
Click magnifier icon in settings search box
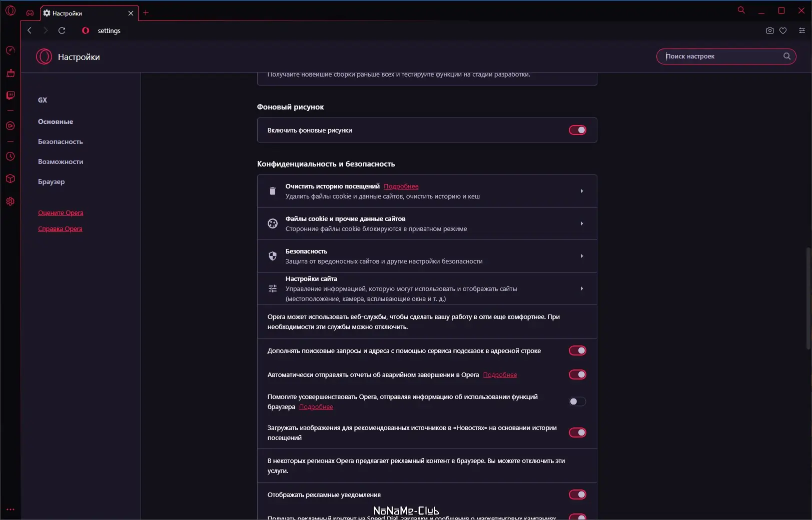tap(787, 56)
